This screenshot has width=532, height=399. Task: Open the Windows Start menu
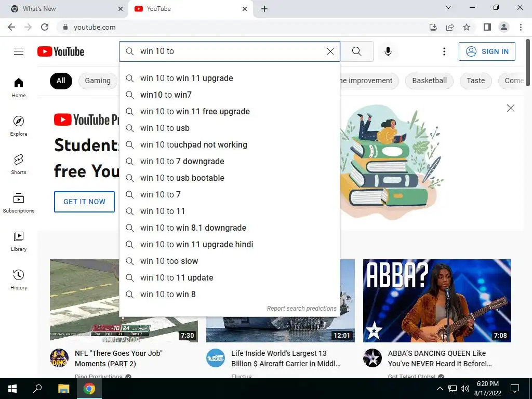(12, 389)
